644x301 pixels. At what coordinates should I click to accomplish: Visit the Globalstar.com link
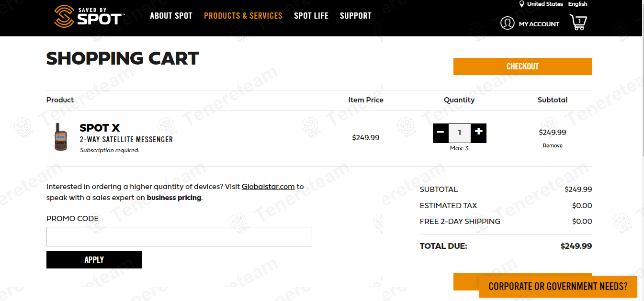pyautogui.click(x=268, y=187)
